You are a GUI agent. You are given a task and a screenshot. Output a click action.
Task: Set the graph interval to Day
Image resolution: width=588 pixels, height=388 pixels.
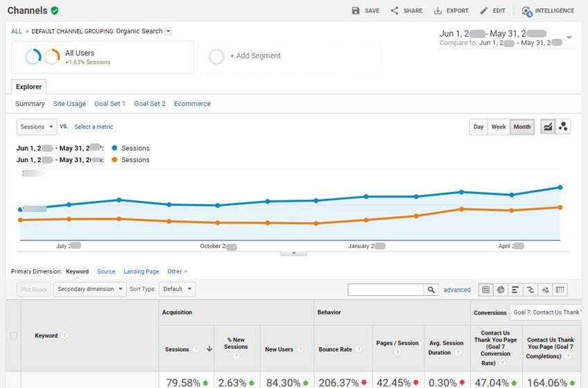(478, 127)
